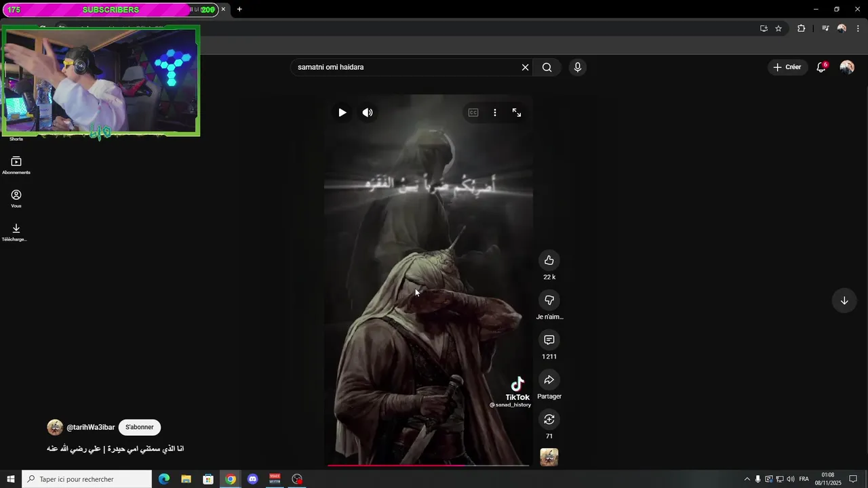Open Chrome media controls icon
868x488 pixels.
pos(825,28)
